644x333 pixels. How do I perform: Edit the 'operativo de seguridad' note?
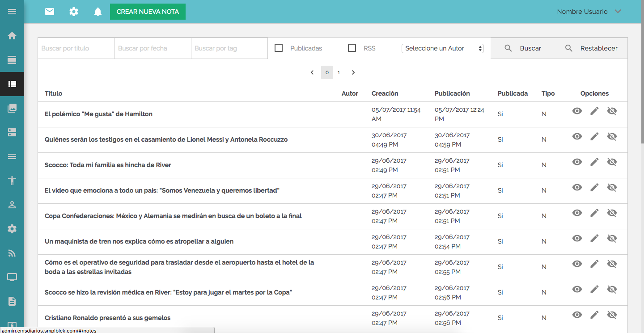pyautogui.click(x=594, y=264)
